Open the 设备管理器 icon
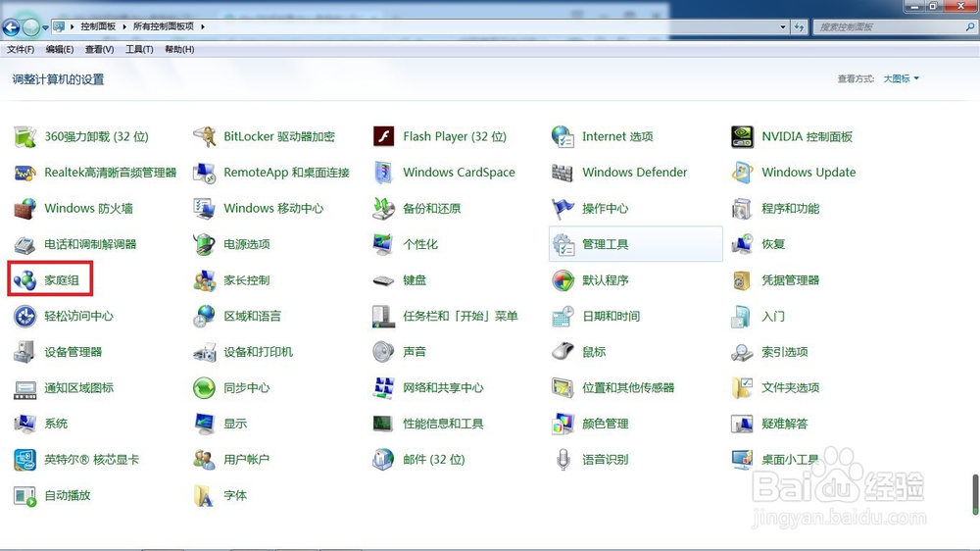Viewport: 980px width, 551px height. pyautogui.click(x=25, y=352)
